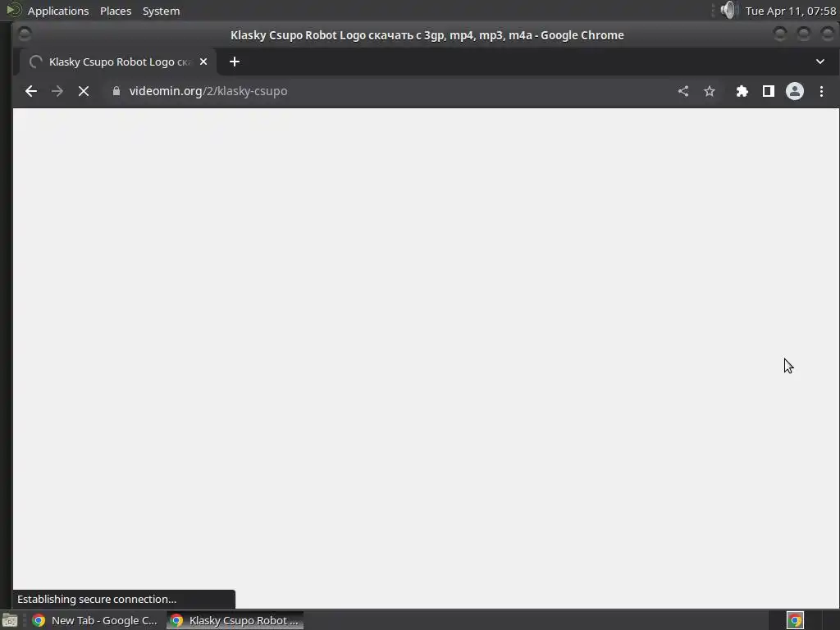The image size is (840, 630).
Task: Close the Klasky Csupo Robot Logo tab
Action: [203, 62]
